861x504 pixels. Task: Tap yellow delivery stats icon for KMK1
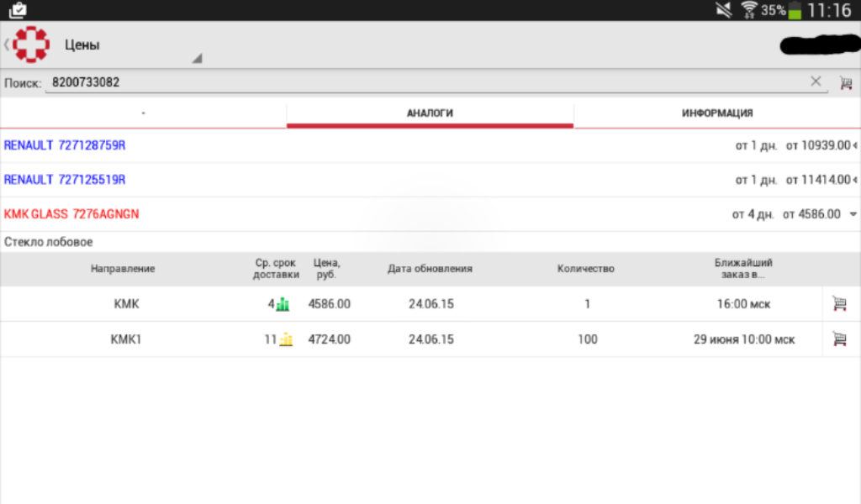click(x=286, y=339)
